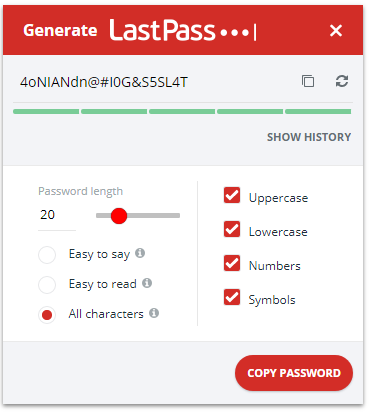
Task: Uncheck the Uppercase checkbox
Action: tap(232, 195)
